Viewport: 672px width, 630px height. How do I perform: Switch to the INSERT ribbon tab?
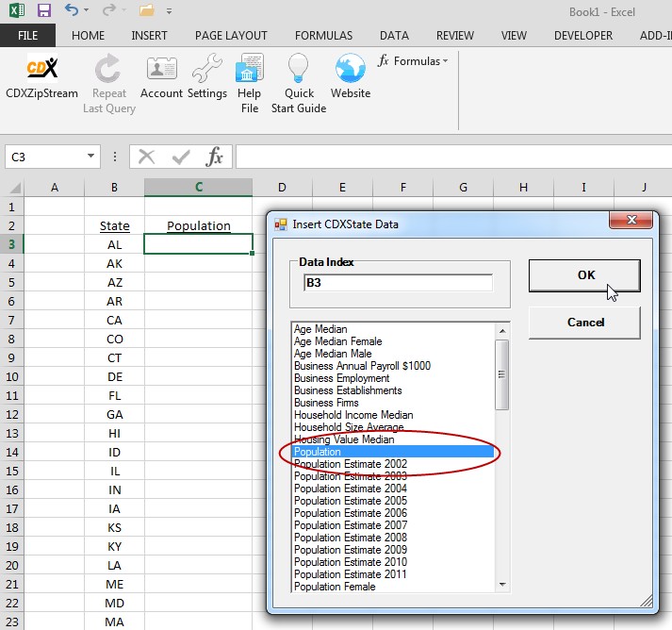coord(149,36)
